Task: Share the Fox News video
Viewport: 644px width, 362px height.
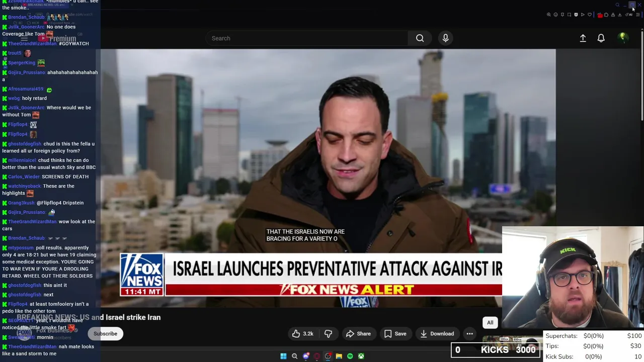Action: (x=358, y=333)
